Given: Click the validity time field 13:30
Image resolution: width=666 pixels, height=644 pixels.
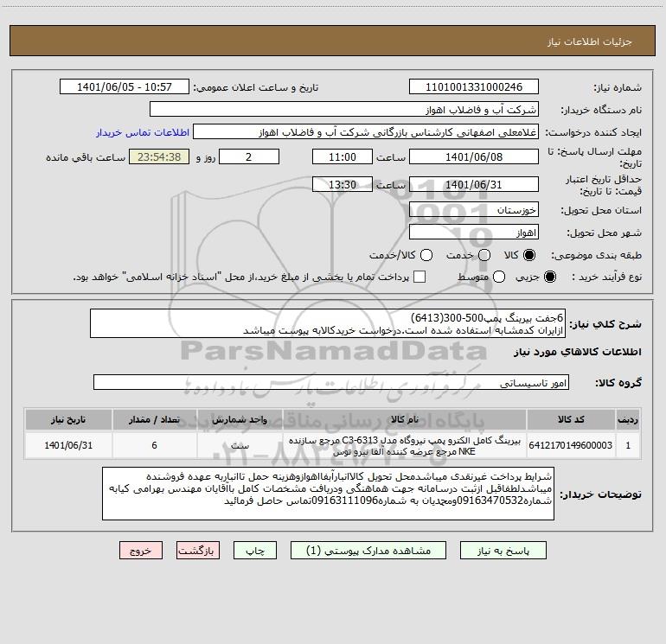Looking at the screenshot, I should click(343, 184).
